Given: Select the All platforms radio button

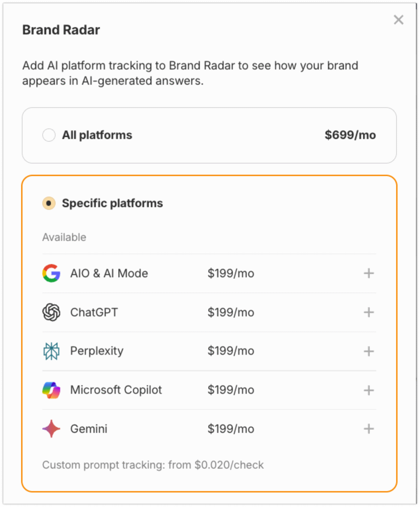Looking at the screenshot, I should (48, 135).
